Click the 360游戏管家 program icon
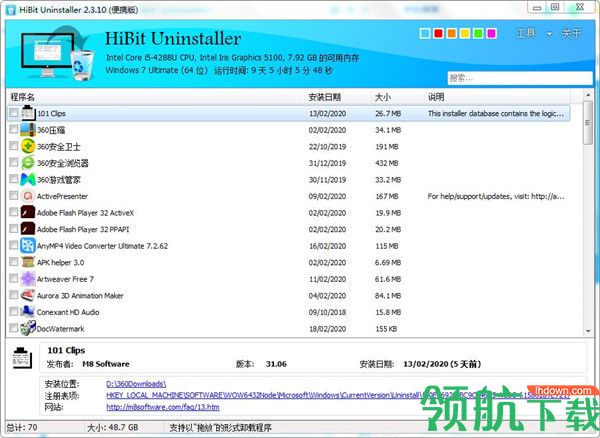Viewport: 600px width, 438px height. (x=28, y=179)
